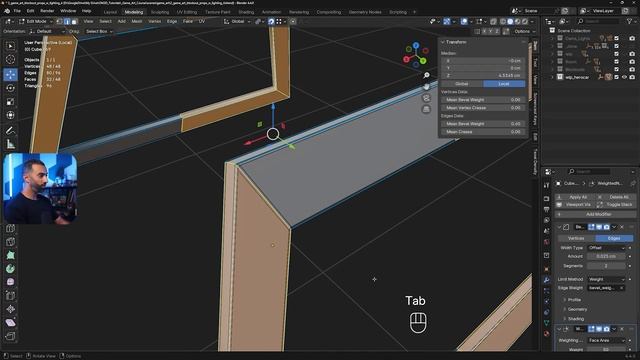
Task: Adjust the Bevel Amount field
Action: coord(606,256)
